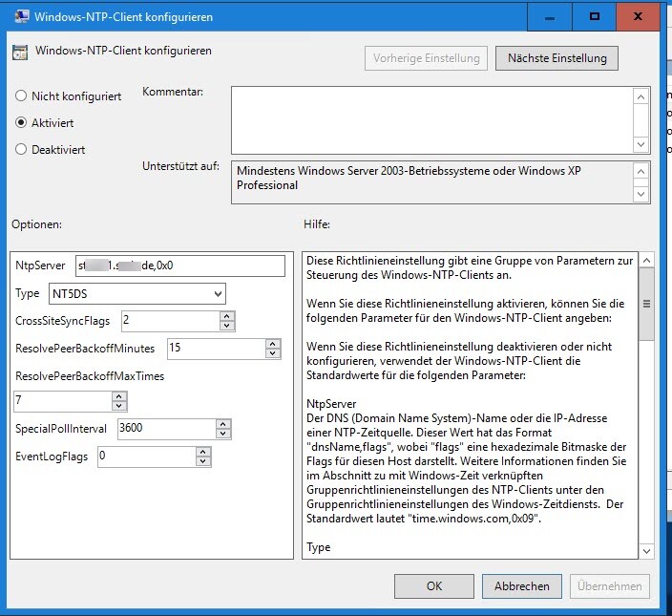Click Hilfe panel scroll down arrow
The image size is (672, 616).
tap(647, 551)
